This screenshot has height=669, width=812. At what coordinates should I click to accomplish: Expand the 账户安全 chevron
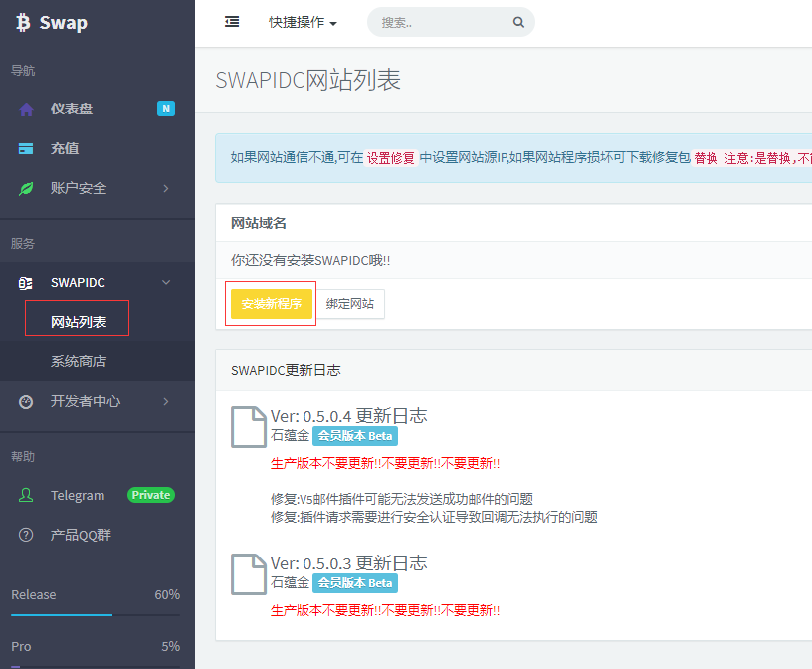(166, 188)
